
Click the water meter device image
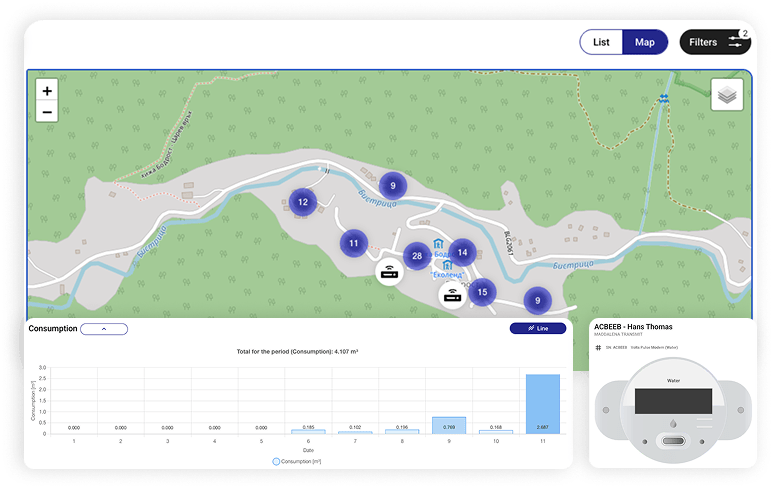click(x=673, y=411)
